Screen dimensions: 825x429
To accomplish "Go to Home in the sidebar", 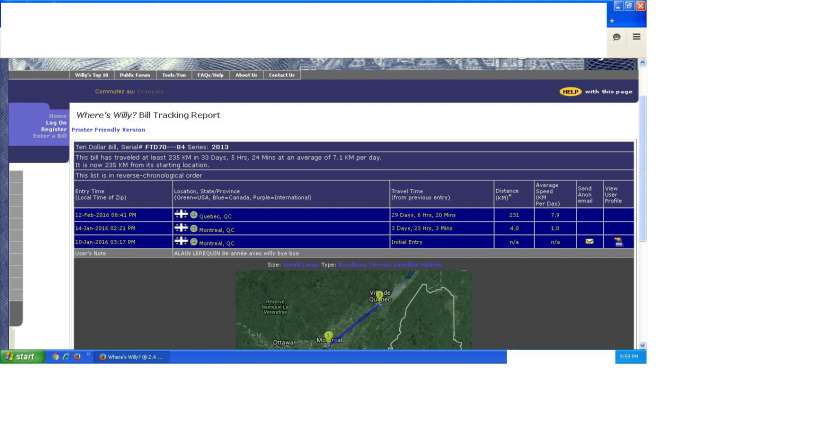I will [58, 116].
